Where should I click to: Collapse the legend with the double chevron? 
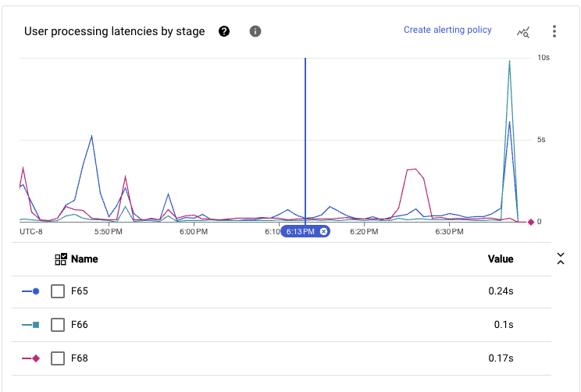(x=560, y=259)
